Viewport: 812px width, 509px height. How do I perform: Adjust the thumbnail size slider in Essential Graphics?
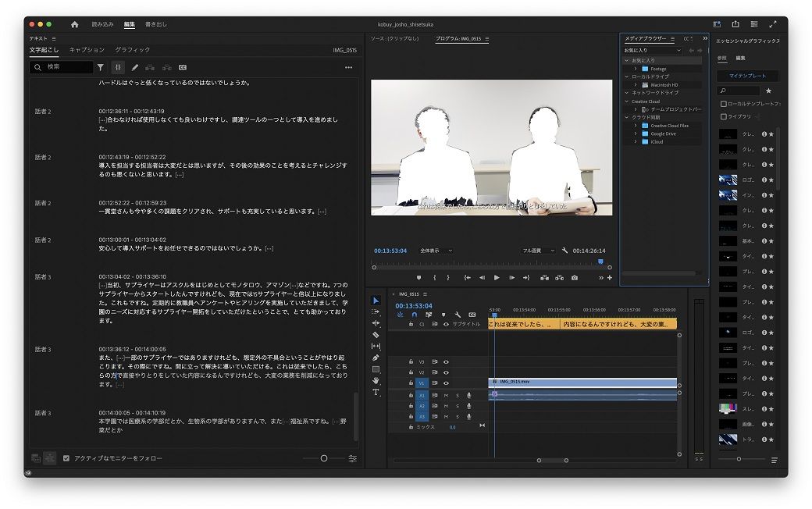click(739, 459)
